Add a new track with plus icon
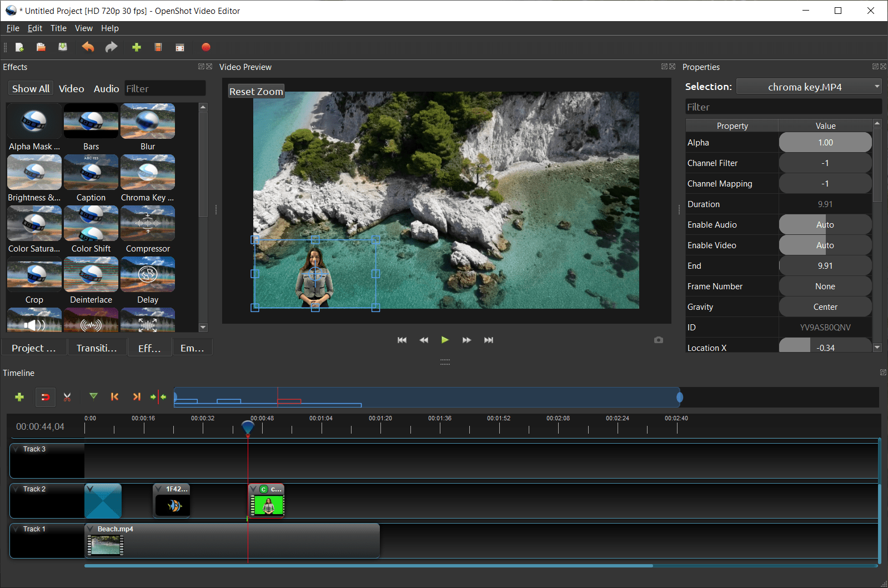 (x=19, y=397)
